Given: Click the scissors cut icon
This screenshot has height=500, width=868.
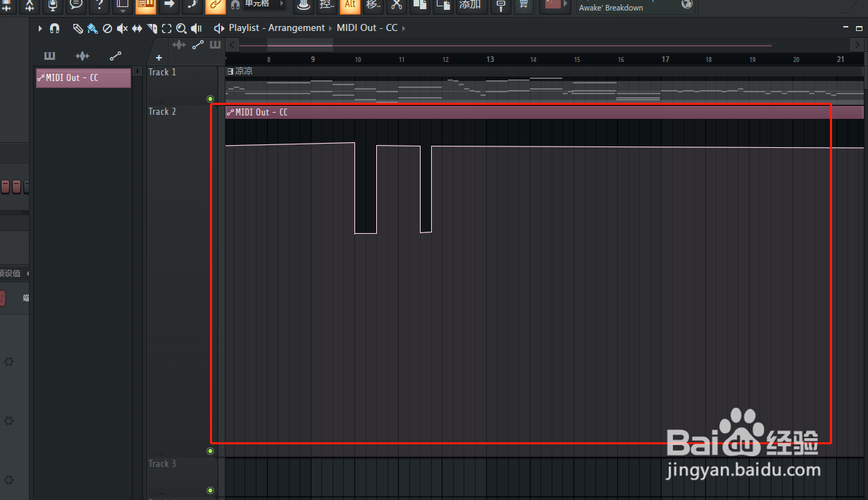Looking at the screenshot, I should coord(397,6).
